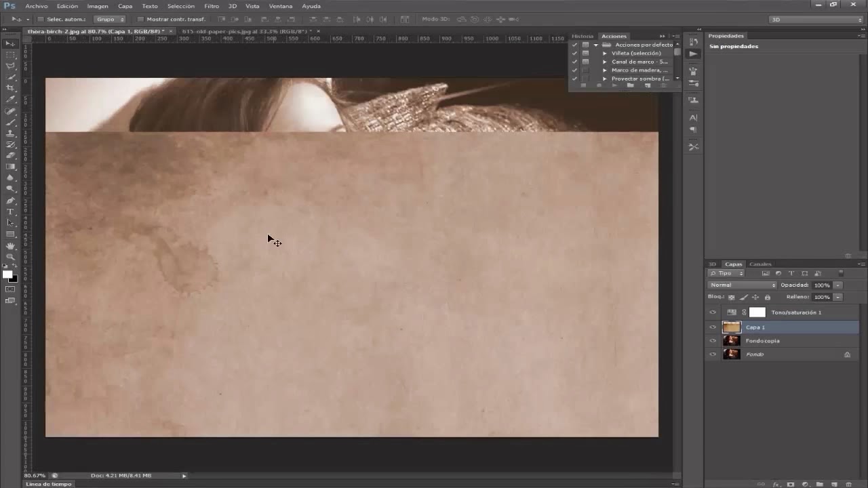Open the Línea de tiempo panel
The width and height of the screenshot is (868, 488).
click(x=48, y=484)
